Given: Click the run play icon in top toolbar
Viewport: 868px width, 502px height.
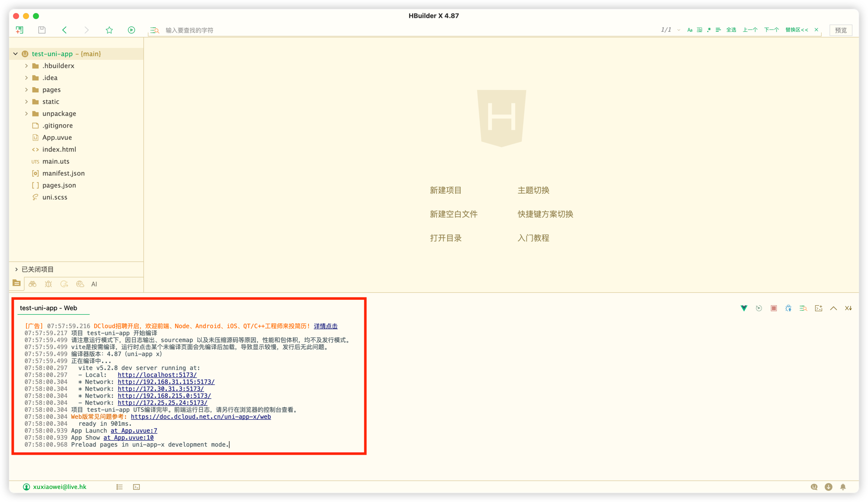Looking at the screenshot, I should tap(131, 30).
